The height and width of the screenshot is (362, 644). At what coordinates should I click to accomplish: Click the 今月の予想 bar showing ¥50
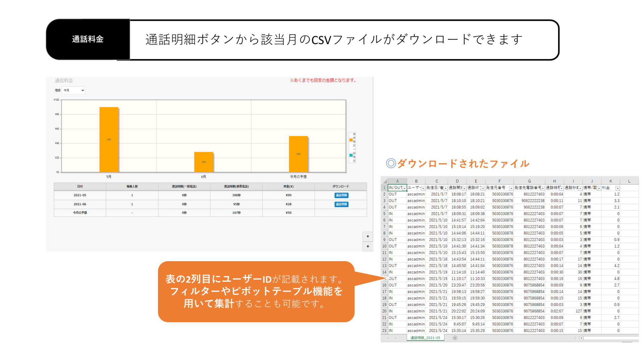point(298,154)
